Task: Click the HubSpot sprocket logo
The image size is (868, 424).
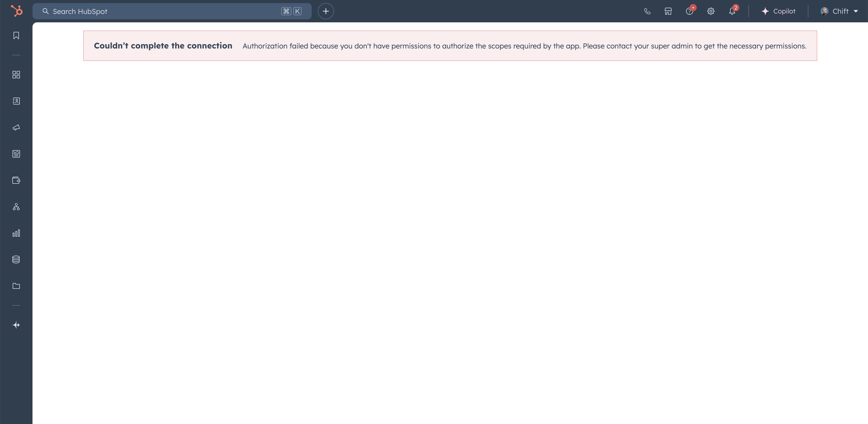Action: pyautogui.click(x=16, y=11)
